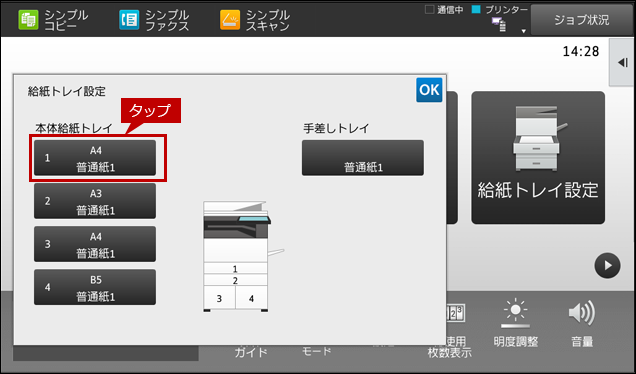Select the 手差しトレイ 普通紙1 bypass tray

tap(363, 158)
